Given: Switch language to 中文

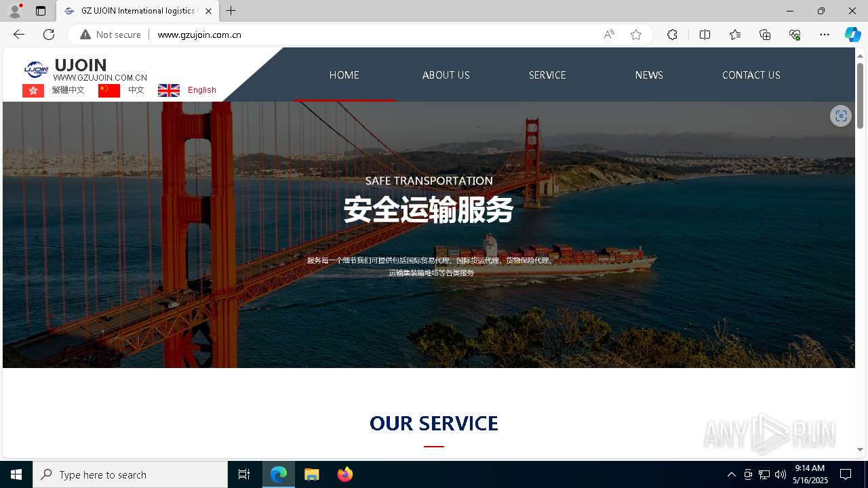Looking at the screenshot, I should click(136, 90).
